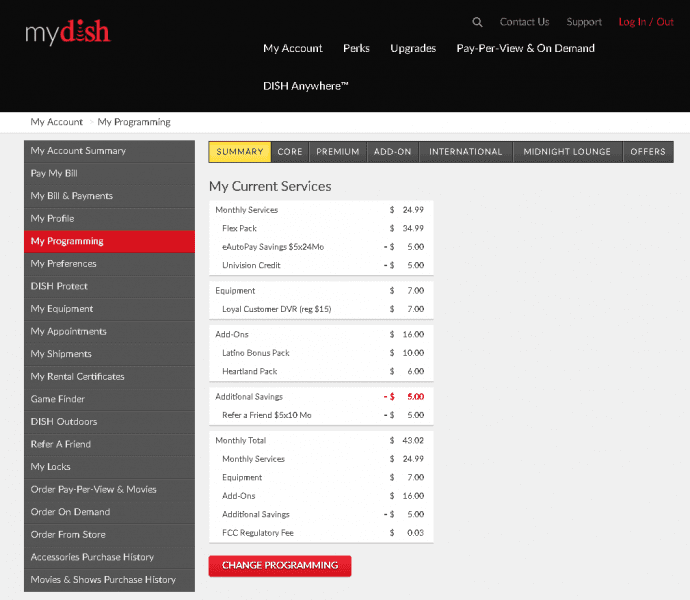Switch to the CORE tab

pyautogui.click(x=290, y=152)
